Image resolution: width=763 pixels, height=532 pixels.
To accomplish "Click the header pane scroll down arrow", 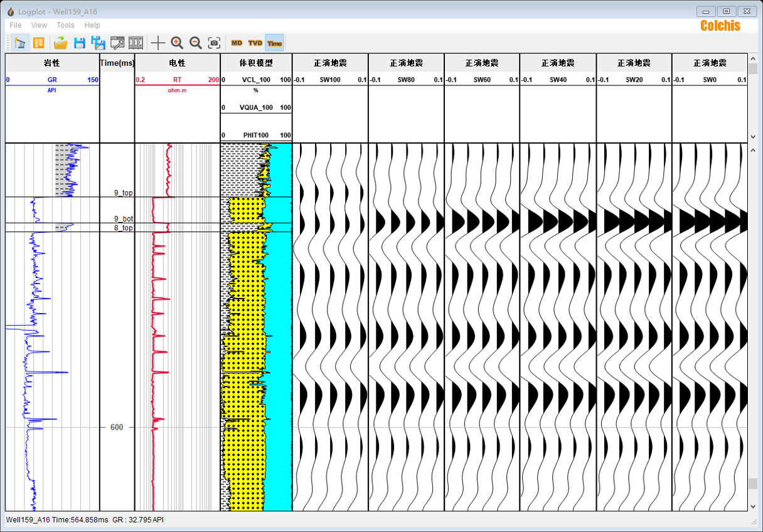I will pos(753,137).
